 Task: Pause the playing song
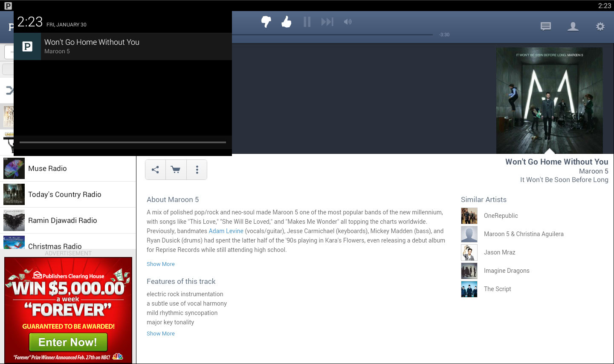coord(307,22)
